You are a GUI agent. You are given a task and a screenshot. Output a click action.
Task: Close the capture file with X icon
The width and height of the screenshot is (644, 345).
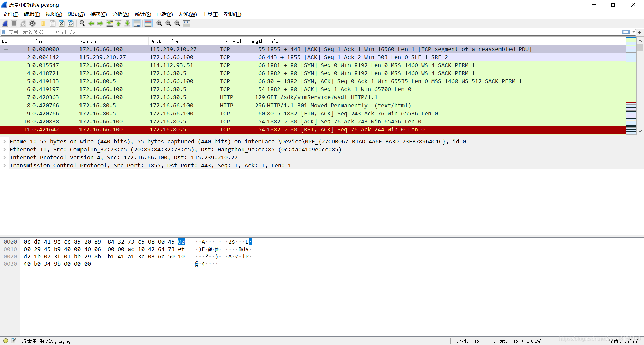click(61, 23)
